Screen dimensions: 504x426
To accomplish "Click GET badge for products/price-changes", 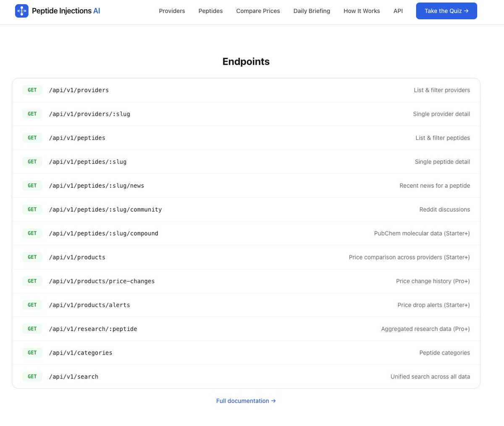I will click(32, 281).
